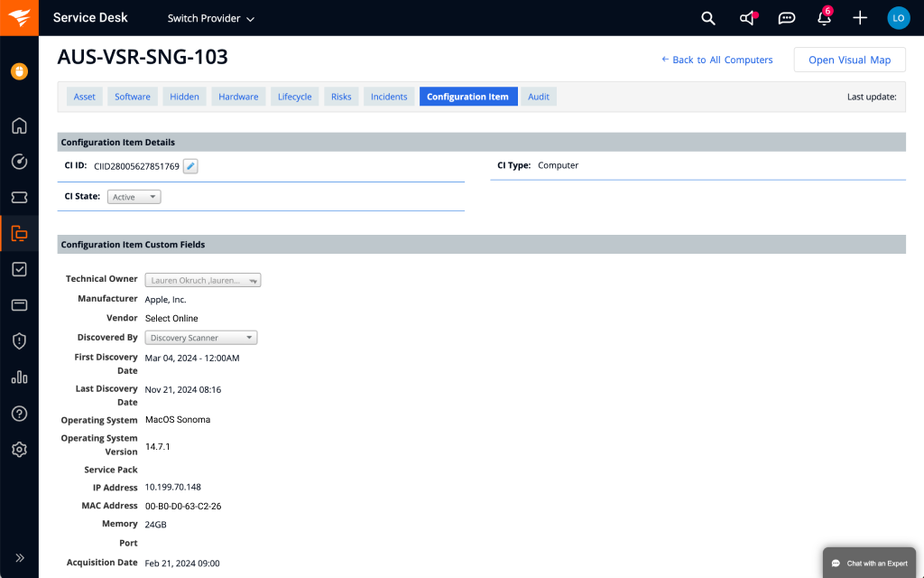Open the Audit tab
924x578 pixels.
point(538,96)
